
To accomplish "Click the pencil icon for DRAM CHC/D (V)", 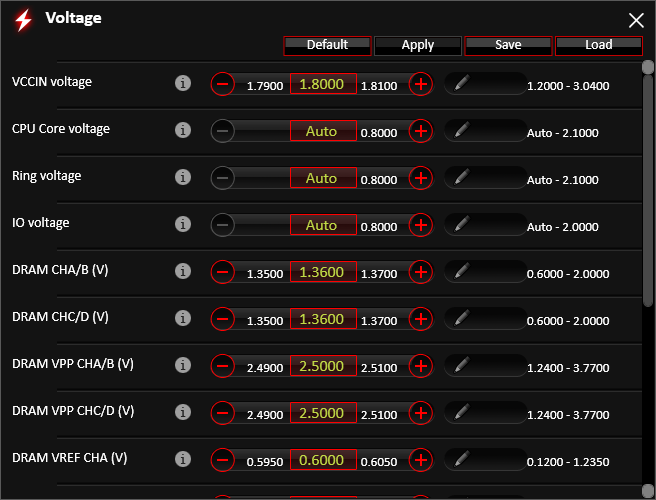I will click(461, 319).
